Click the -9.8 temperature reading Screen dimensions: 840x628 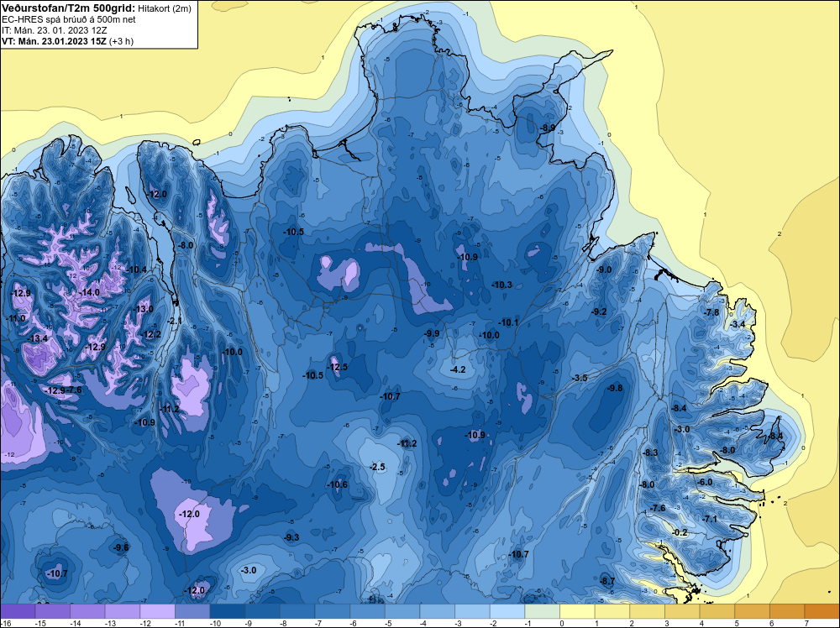pyautogui.click(x=615, y=388)
